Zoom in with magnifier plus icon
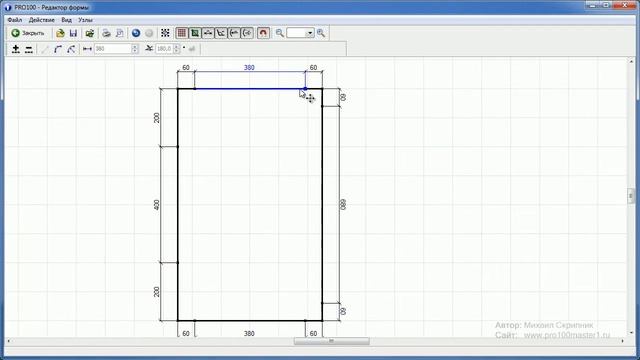The image size is (640, 360). coord(321,33)
